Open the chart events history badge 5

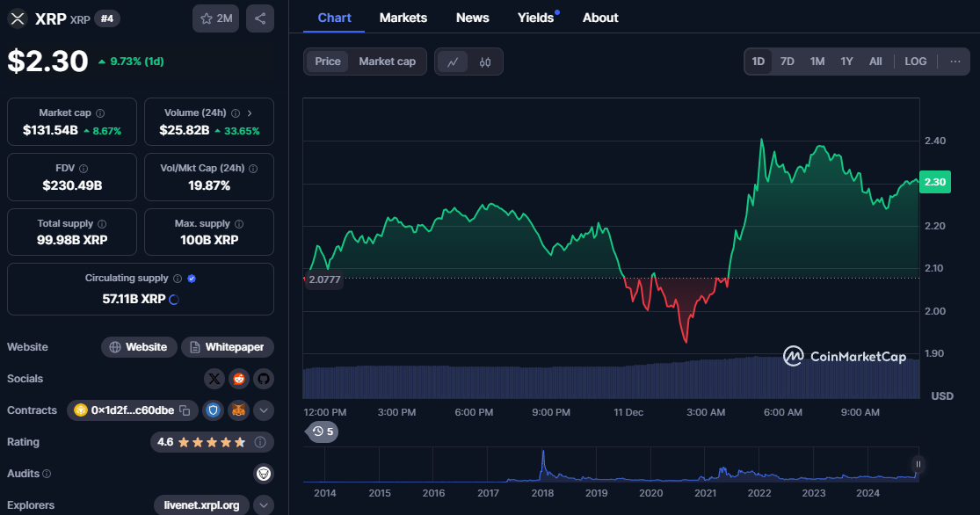323,432
